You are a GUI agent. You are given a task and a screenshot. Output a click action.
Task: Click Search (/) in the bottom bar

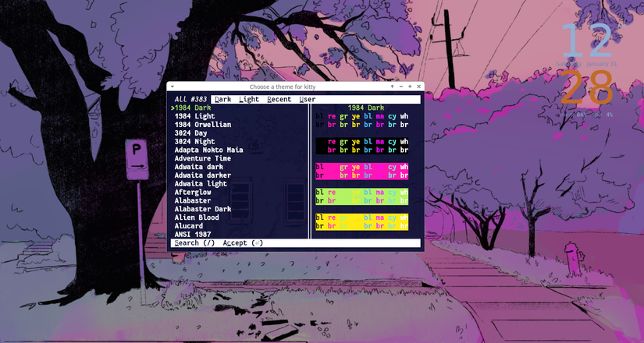click(194, 243)
